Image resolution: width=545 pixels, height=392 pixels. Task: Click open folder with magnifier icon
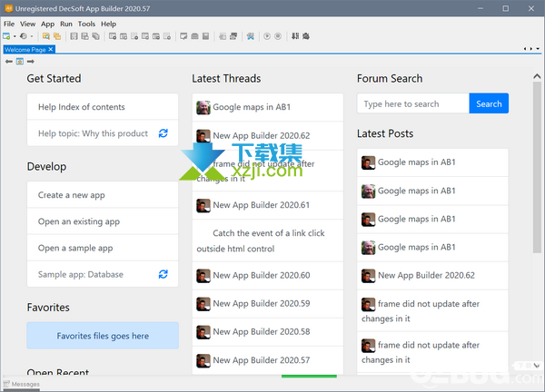pos(46,36)
